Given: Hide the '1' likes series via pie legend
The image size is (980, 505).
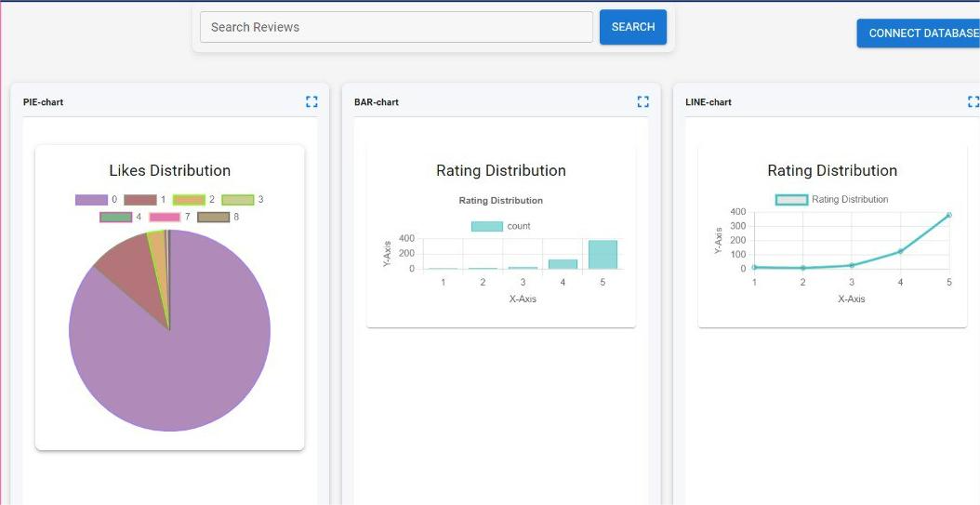Looking at the screenshot, I should coord(139,200).
